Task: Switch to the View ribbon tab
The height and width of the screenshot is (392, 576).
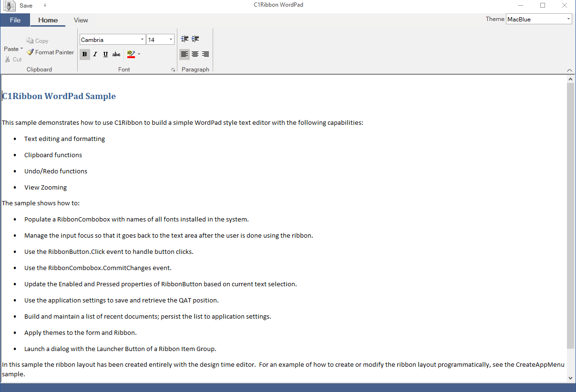Action: [x=81, y=20]
